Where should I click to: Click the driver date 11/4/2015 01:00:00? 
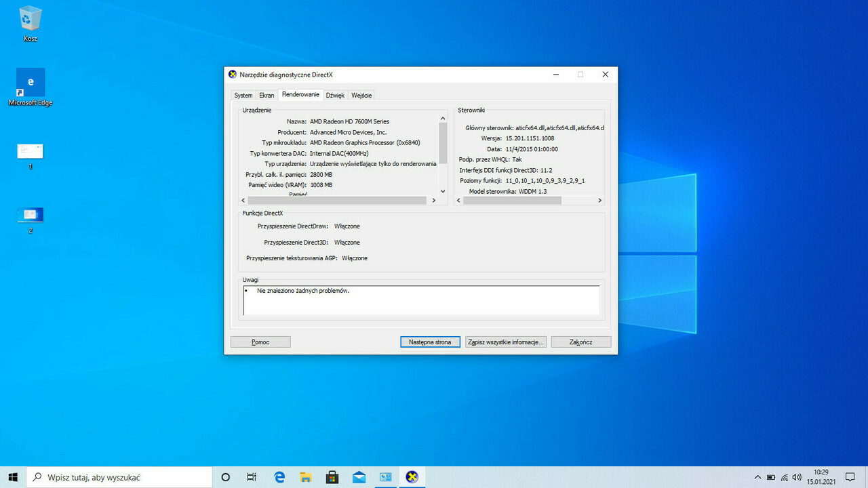click(532, 149)
